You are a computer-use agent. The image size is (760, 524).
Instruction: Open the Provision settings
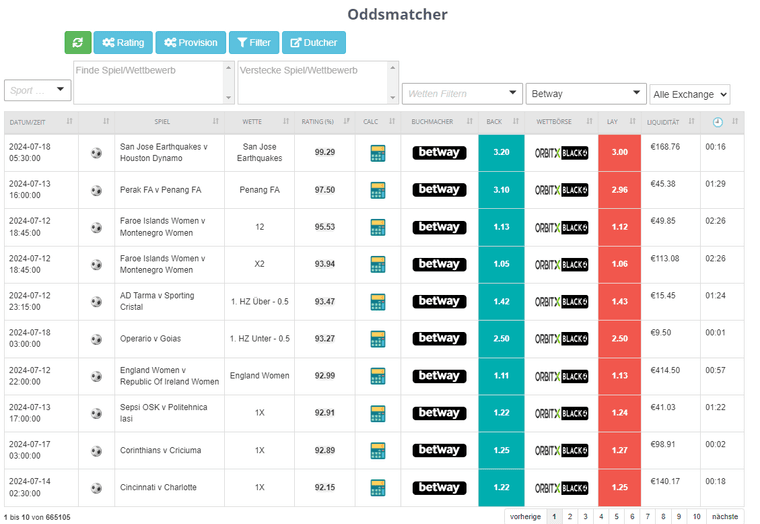click(x=190, y=43)
